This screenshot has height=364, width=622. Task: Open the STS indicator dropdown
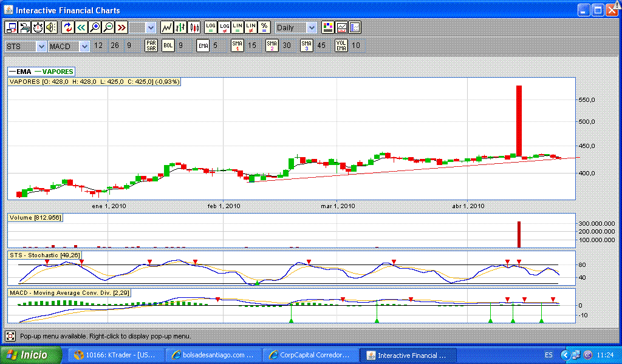[x=26, y=46]
